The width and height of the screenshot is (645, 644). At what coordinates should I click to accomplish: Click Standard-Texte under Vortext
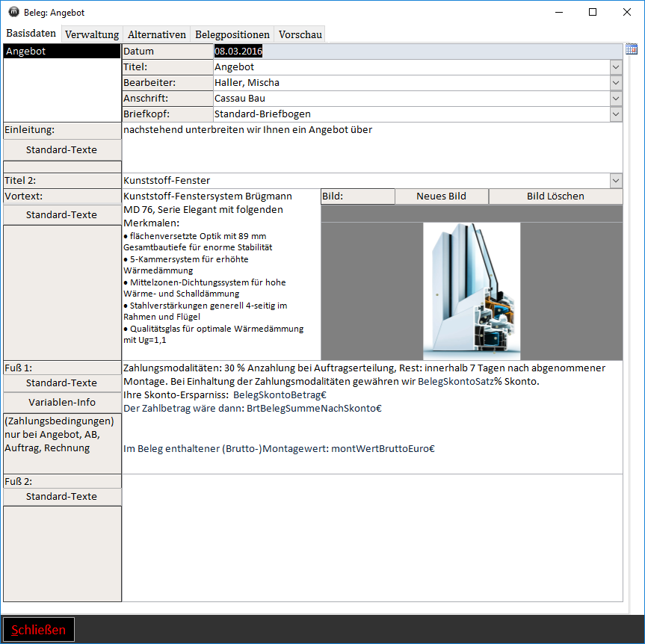62,215
